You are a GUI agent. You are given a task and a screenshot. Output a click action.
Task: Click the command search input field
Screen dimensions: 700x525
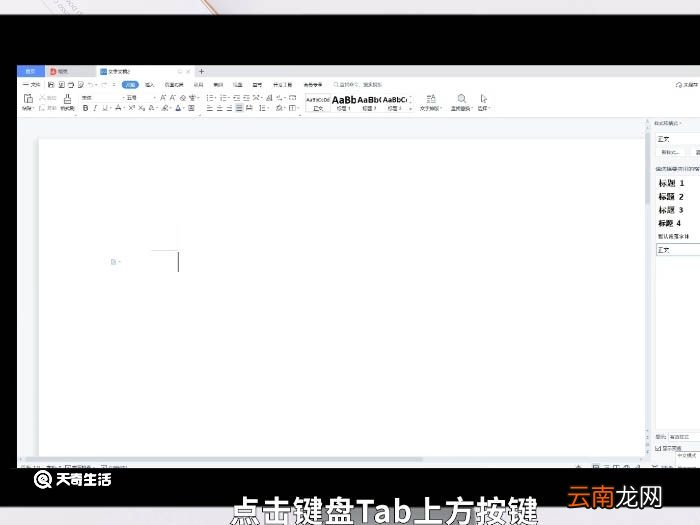tap(358, 84)
